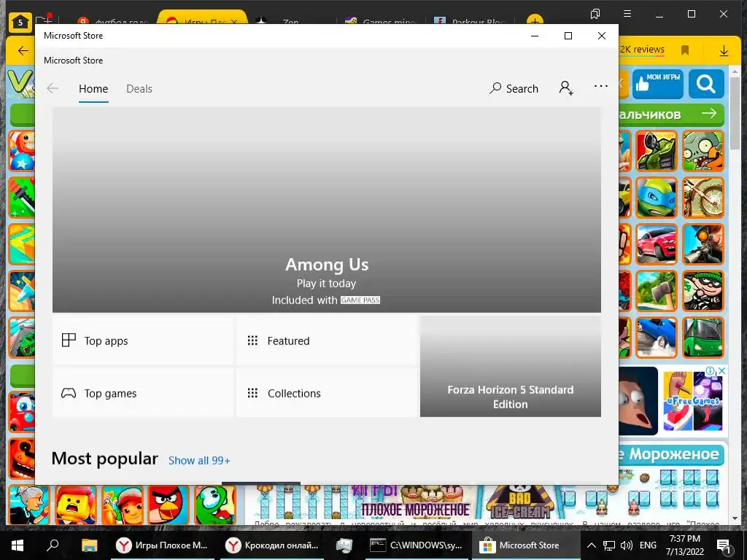The width and height of the screenshot is (747, 560).
Task: Open the Ninja Turtle game thumbnail
Action: tap(657, 198)
